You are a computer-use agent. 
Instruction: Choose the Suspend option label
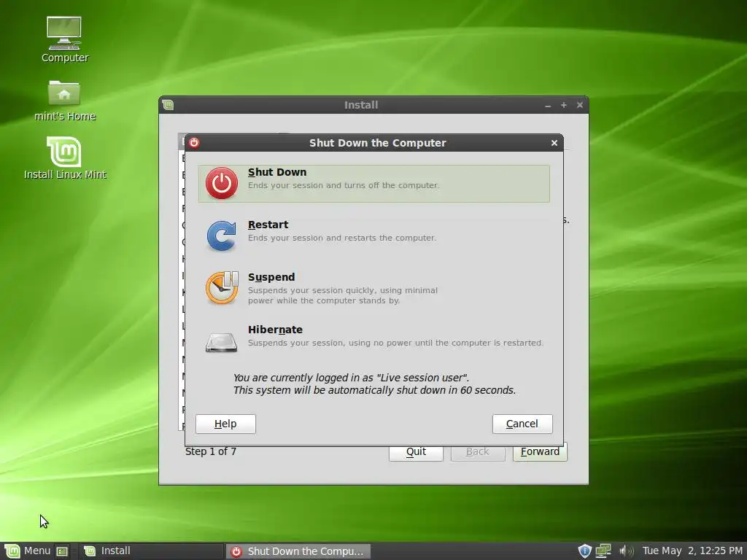tap(271, 277)
